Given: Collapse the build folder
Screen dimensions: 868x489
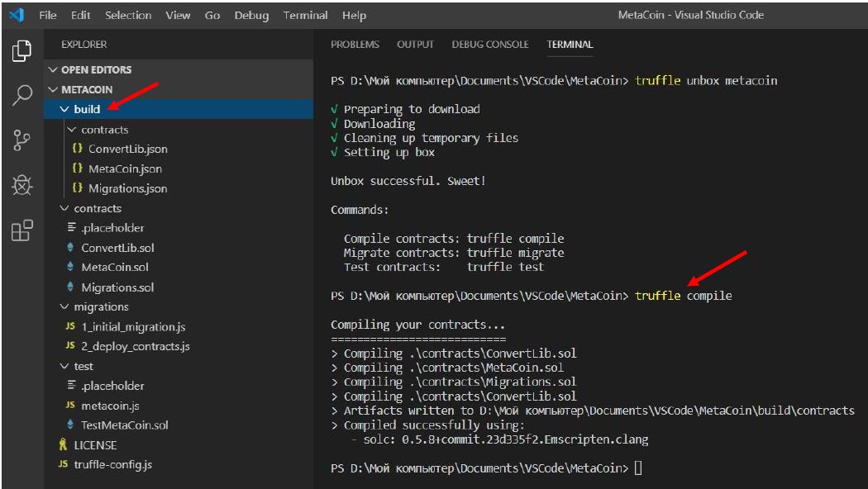Looking at the screenshot, I should 65,109.
